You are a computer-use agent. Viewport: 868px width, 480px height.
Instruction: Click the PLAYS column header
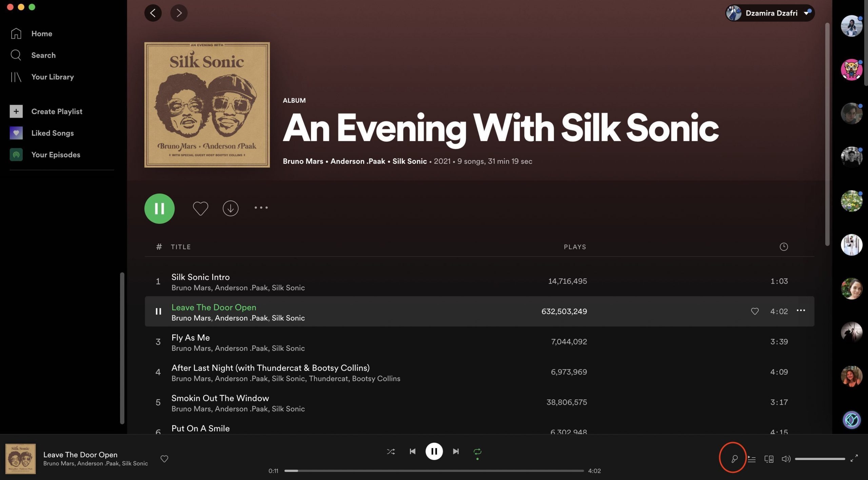pyautogui.click(x=575, y=247)
